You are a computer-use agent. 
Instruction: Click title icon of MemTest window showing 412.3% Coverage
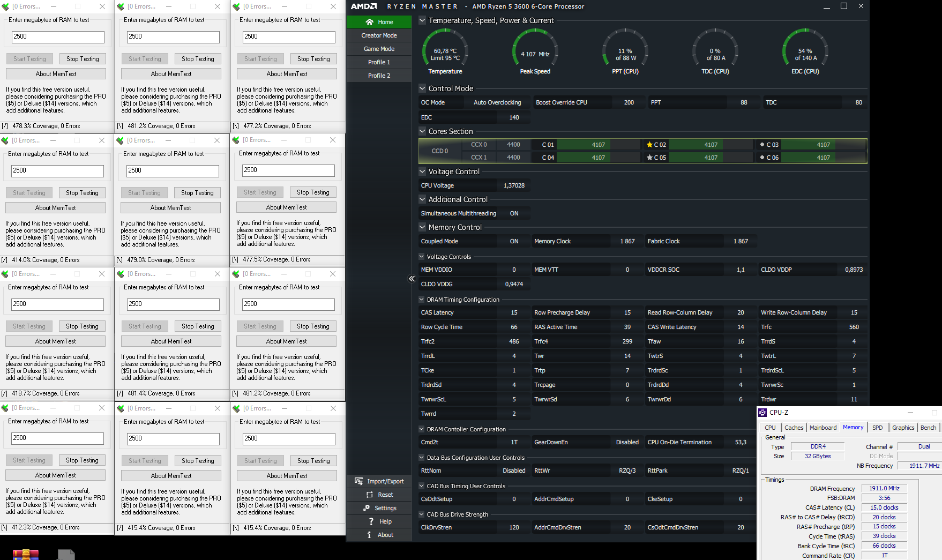click(5, 408)
